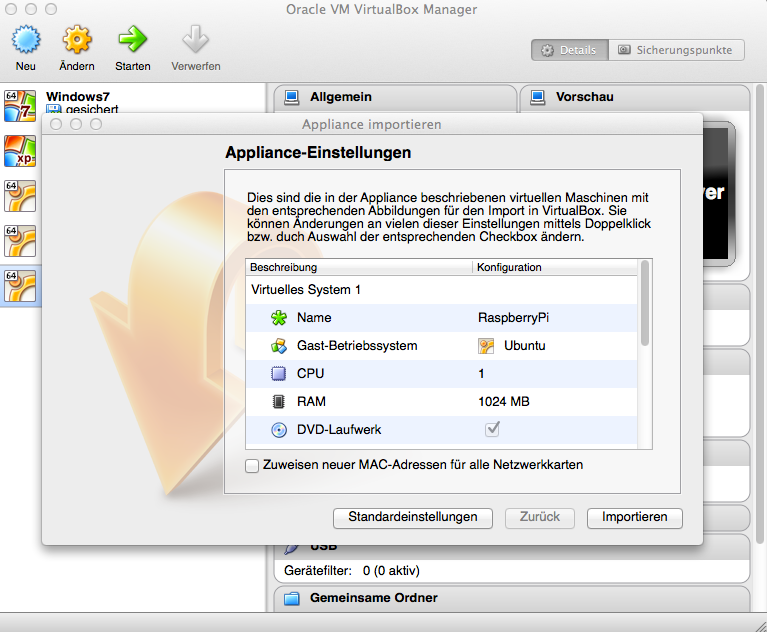Switch to the Details tab

coord(569,50)
